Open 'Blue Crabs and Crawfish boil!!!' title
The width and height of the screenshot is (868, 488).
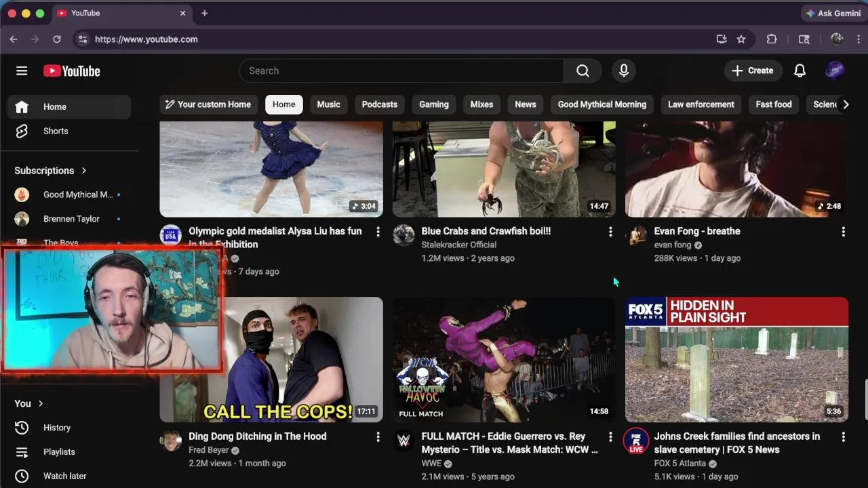[486, 231]
